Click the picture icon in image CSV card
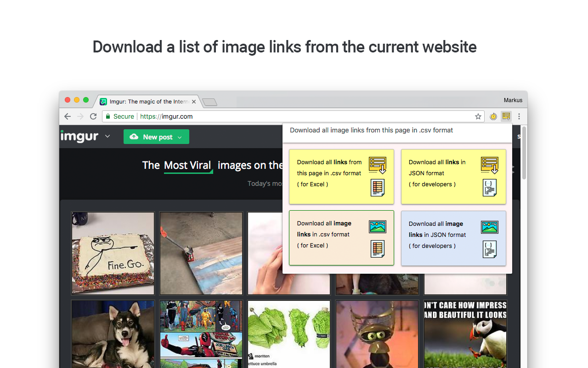The width and height of the screenshot is (588, 368). 378,227
